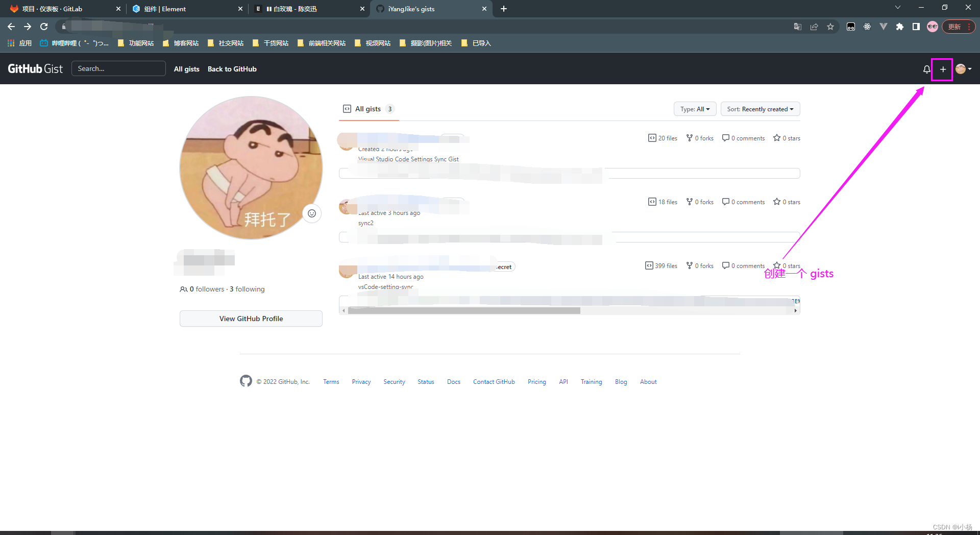
Task: Click the plus icon to create a gist
Action: point(943,69)
